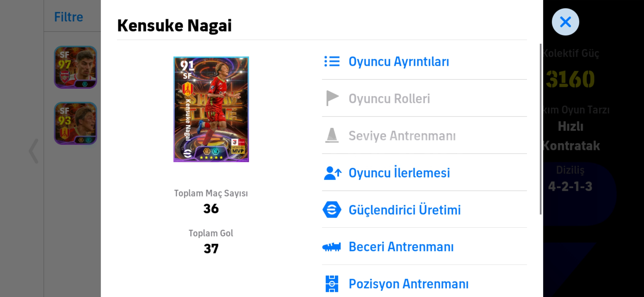Select the 93 SF player card thumbnail

tap(75, 123)
